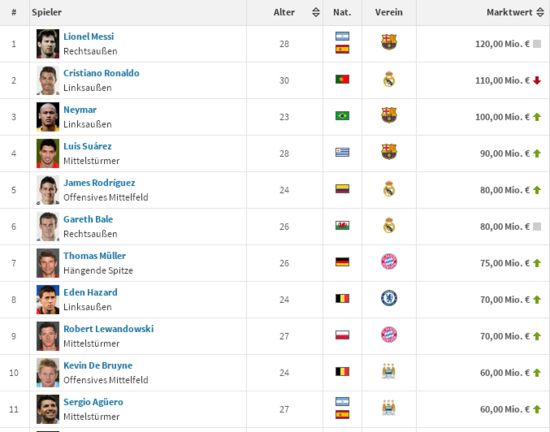This screenshot has height=432, width=550.
Task: Click Wales flag in Gareth Bale row
Action: point(342,225)
